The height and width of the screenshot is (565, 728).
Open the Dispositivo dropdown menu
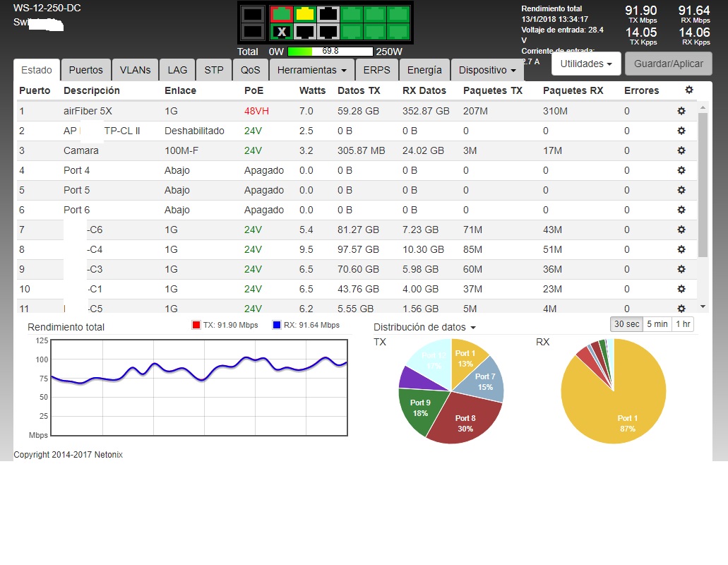[487, 70]
